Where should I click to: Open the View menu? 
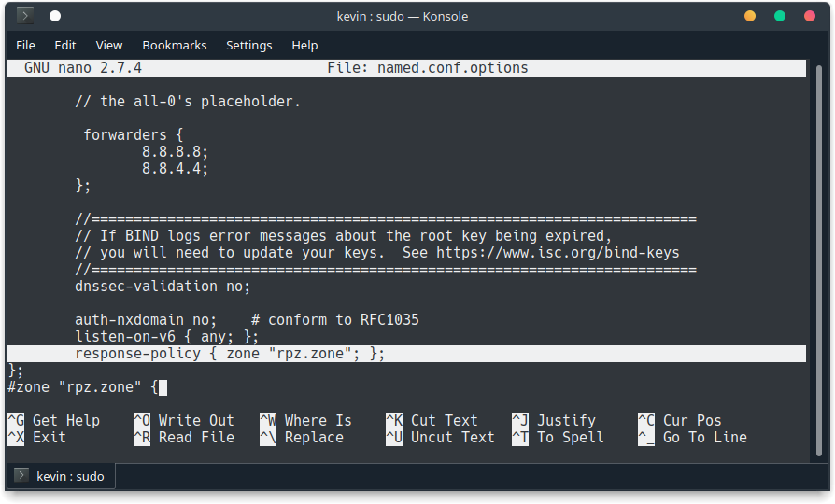tap(109, 45)
